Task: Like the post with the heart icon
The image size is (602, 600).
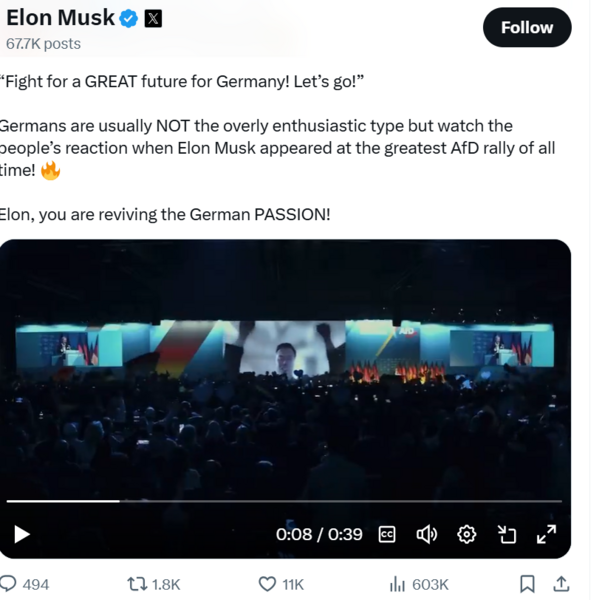Action: click(267, 584)
